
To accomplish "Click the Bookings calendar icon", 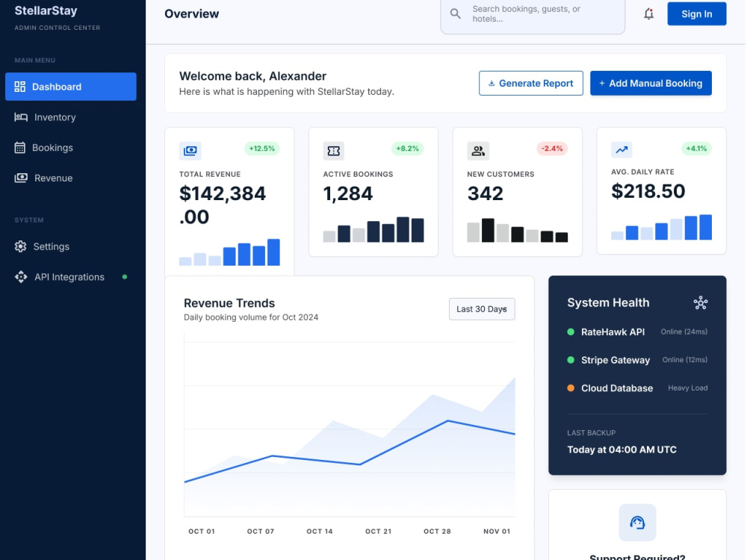I will tap(19, 148).
